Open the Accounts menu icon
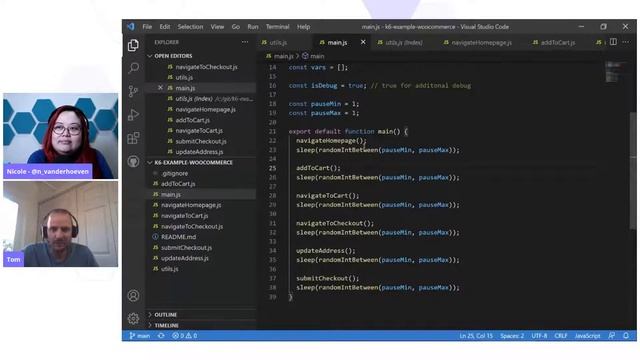The image size is (640, 360). (133, 296)
